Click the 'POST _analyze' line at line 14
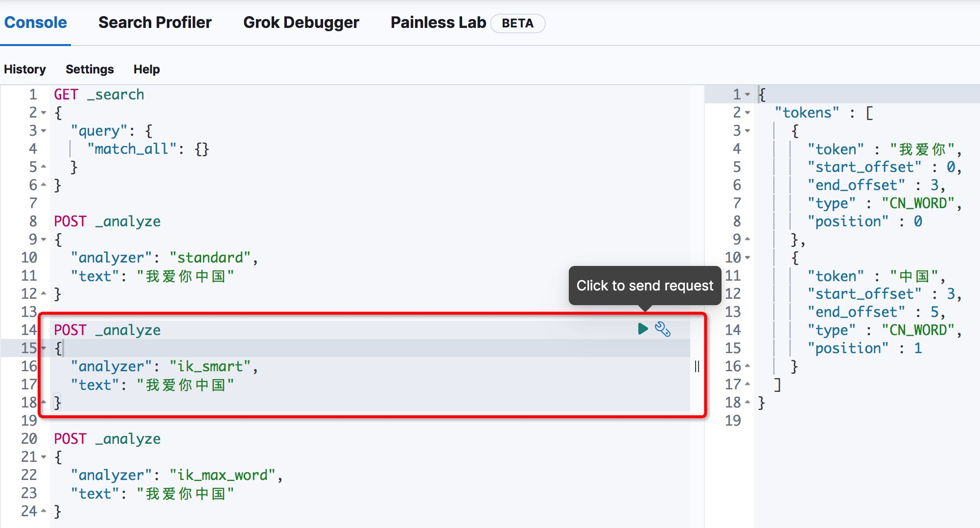Image resolution: width=980 pixels, height=528 pixels. (x=107, y=330)
